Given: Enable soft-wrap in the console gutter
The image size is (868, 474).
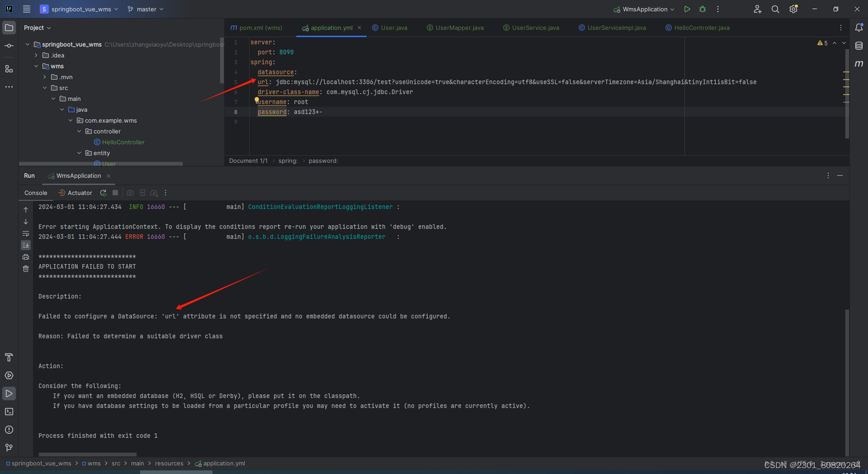Looking at the screenshot, I should coord(26,234).
